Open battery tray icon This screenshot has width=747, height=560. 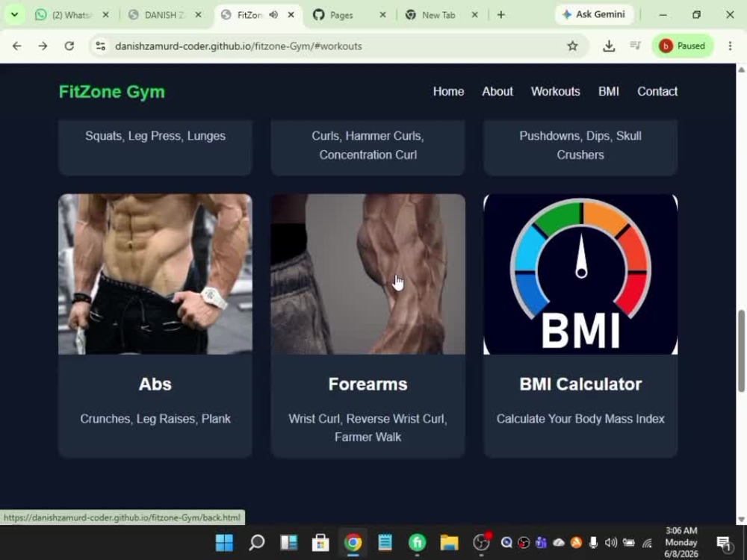click(x=629, y=542)
